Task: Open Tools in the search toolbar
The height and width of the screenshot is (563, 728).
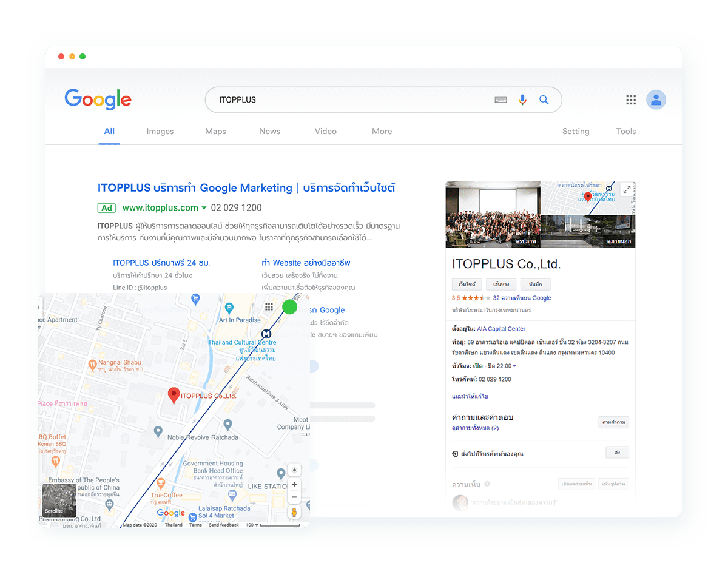Action: [626, 131]
